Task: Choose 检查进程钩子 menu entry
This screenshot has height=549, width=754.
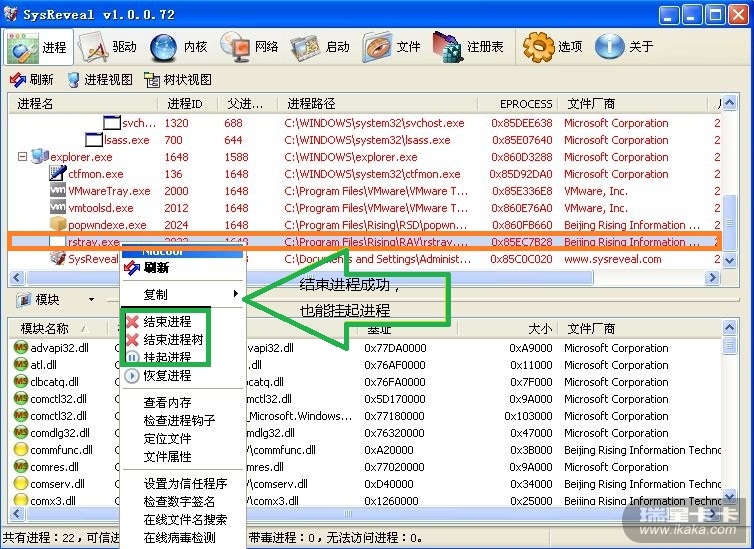Action: [183, 421]
